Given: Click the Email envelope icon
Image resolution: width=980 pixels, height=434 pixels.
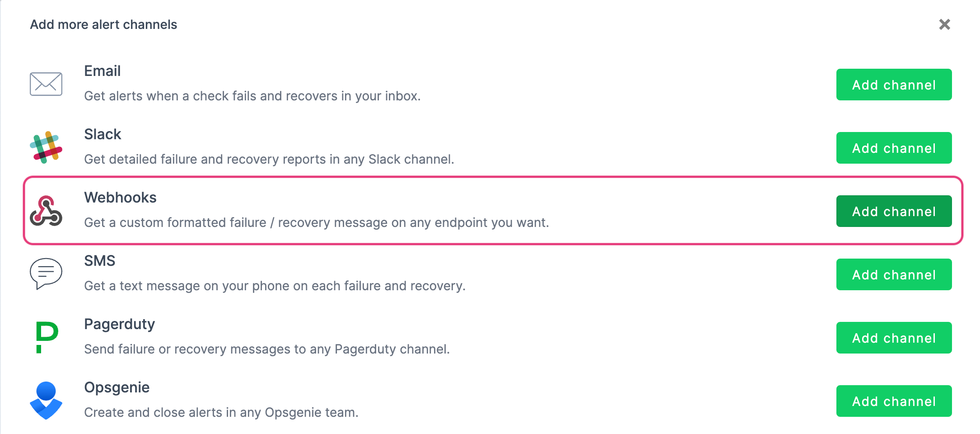Looking at the screenshot, I should pyautogui.click(x=45, y=83).
